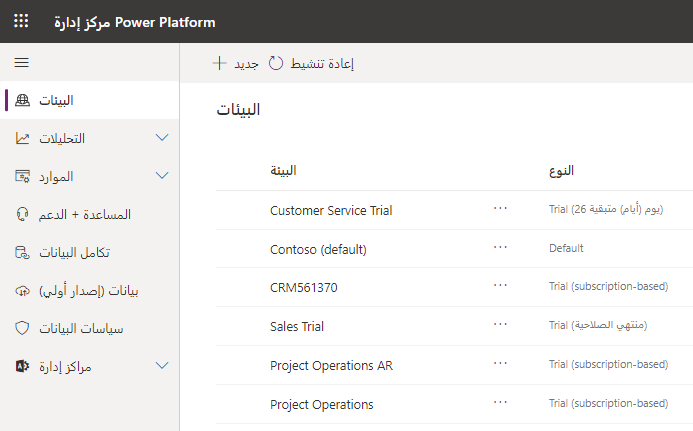Select مراكز إدارة navigation item
Screen dimensions: 693x431
pyautogui.click(x=90, y=366)
